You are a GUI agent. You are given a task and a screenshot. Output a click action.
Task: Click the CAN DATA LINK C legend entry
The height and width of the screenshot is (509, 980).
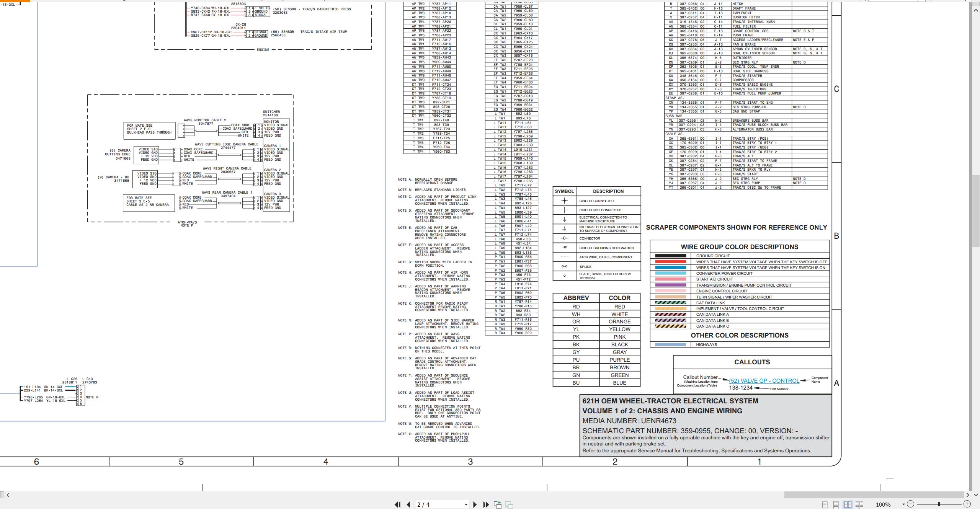coord(712,326)
